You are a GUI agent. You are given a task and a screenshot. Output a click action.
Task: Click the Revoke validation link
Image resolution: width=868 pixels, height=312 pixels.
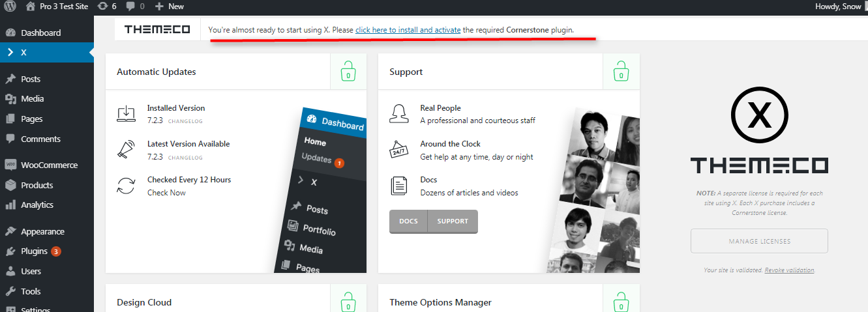[x=789, y=270]
